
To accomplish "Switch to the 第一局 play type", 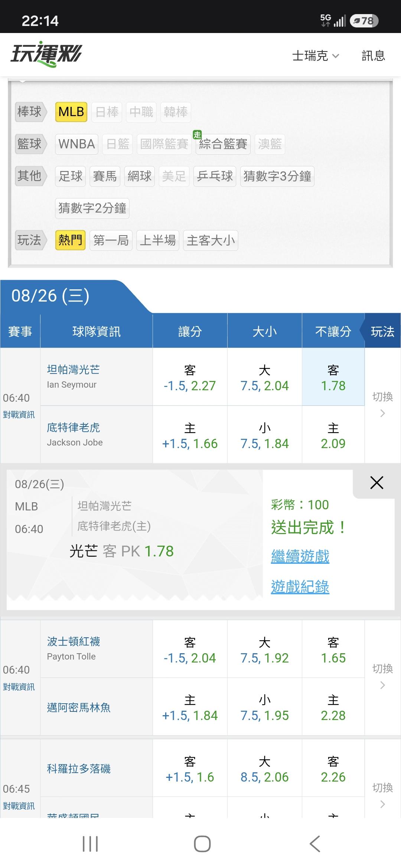I will (111, 240).
